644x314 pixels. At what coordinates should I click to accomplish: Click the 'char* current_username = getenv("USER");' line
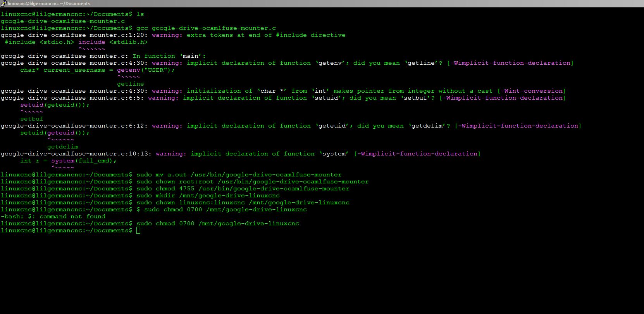(x=98, y=70)
